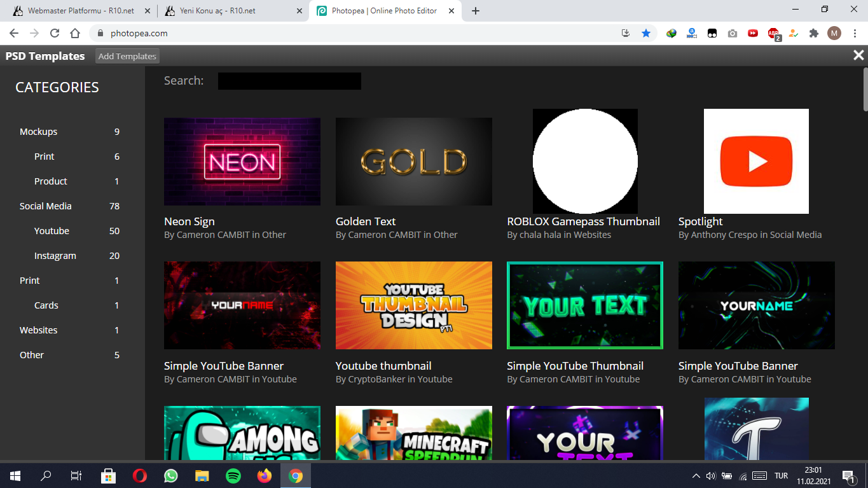The width and height of the screenshot is (868, 488).
Task: Open the Spotlight YouTube-logo thumbnail
Action: (x=756, y=161)
